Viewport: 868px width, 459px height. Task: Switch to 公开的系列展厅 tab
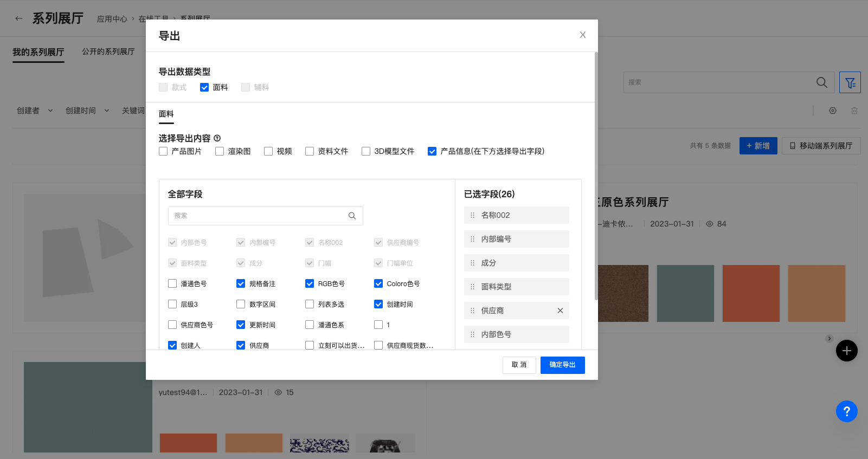click(108, 51)
